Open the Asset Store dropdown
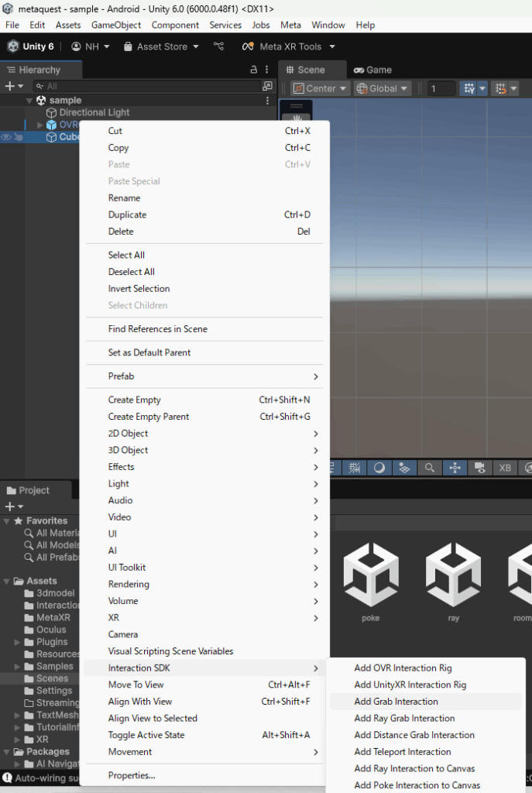Image resolution: width=532 pixels, height=793 pixels. coord(161,46)
